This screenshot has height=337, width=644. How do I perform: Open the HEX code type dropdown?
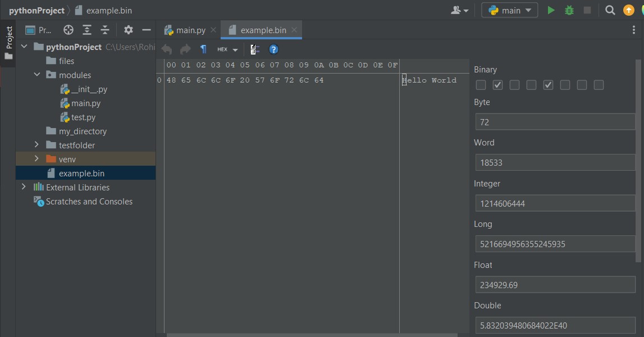[x=227, y=49]
